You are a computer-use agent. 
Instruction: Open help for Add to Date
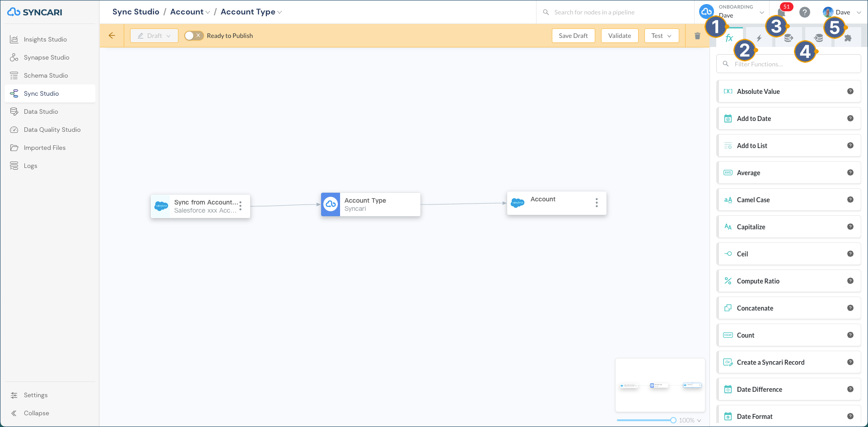(850, 118)
